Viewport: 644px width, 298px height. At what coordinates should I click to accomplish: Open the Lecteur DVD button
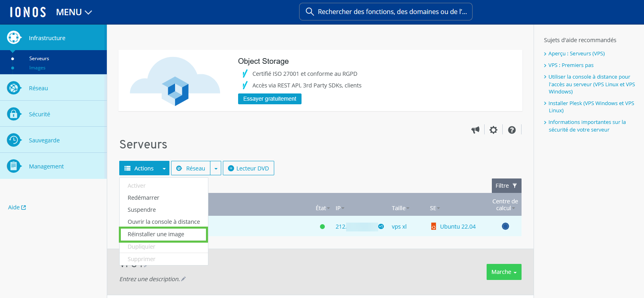click(x=249, y=168)
